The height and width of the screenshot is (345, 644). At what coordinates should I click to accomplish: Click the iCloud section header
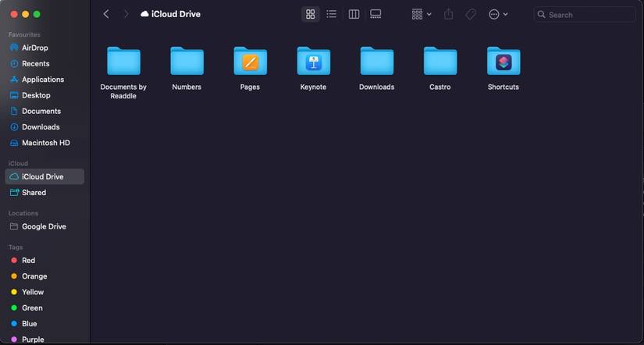(18, 163)
